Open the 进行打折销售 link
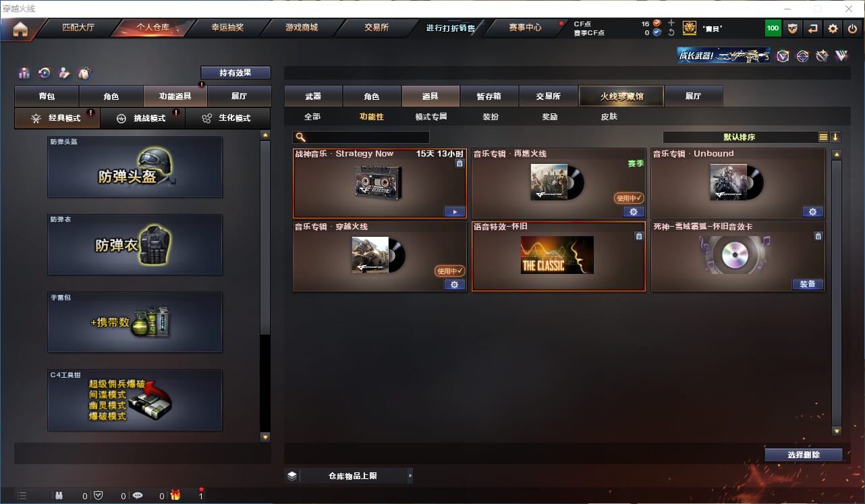 (x=450, y=28)
